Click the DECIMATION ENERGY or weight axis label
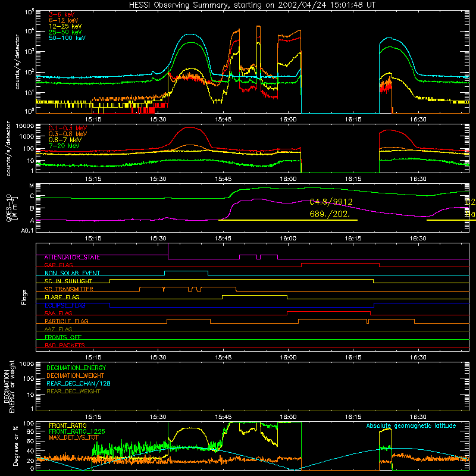Viewport: 476px width, 476px height. click(x=9, y=386)
